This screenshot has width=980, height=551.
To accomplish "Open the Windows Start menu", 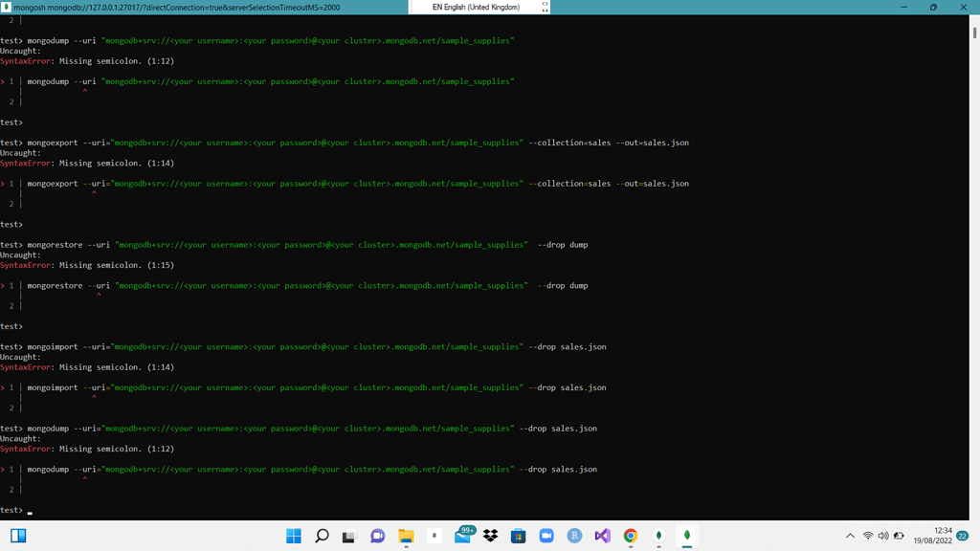I will (x=294, y=536).
